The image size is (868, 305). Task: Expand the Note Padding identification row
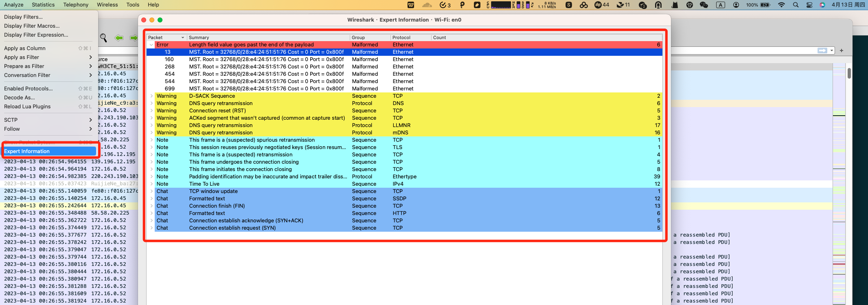click(x=151, y=177)
